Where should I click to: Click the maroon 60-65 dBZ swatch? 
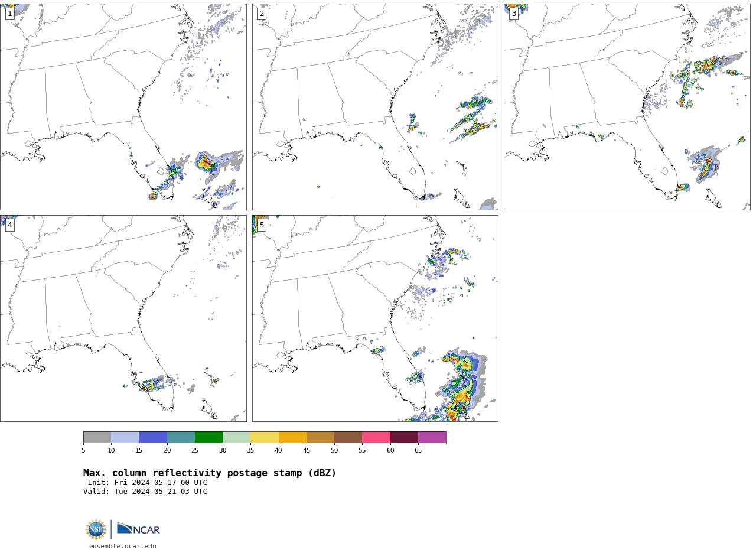[404, 437]
